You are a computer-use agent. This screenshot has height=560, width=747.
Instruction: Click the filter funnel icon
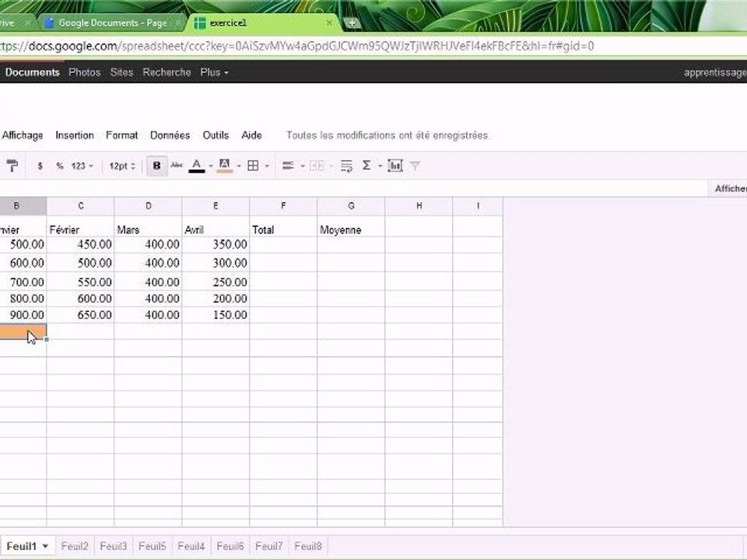(415, 166)
